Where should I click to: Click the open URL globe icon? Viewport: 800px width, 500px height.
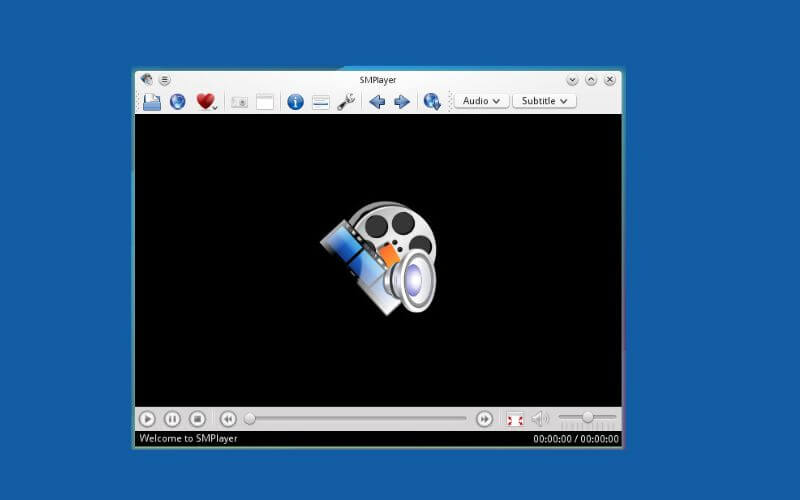[177, 101]
